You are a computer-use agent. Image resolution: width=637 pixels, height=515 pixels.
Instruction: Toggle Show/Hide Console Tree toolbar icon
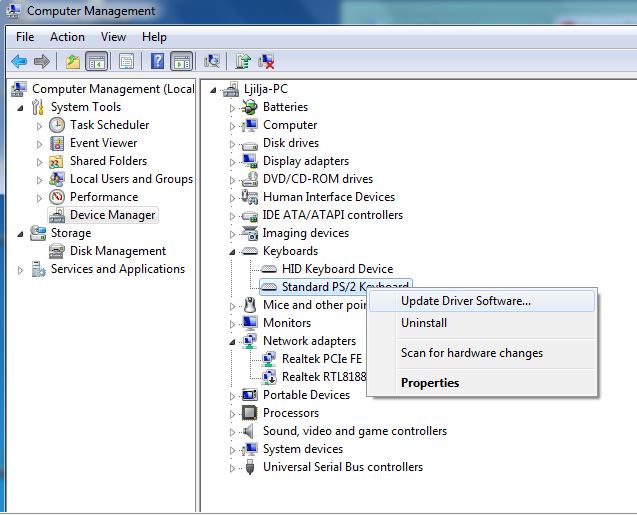[97, 62]
